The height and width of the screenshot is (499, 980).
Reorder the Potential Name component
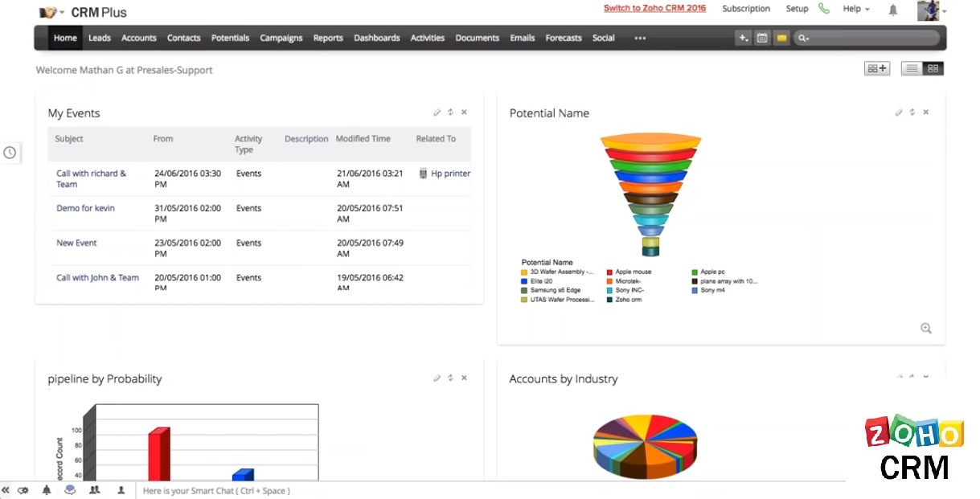point(912,112)
